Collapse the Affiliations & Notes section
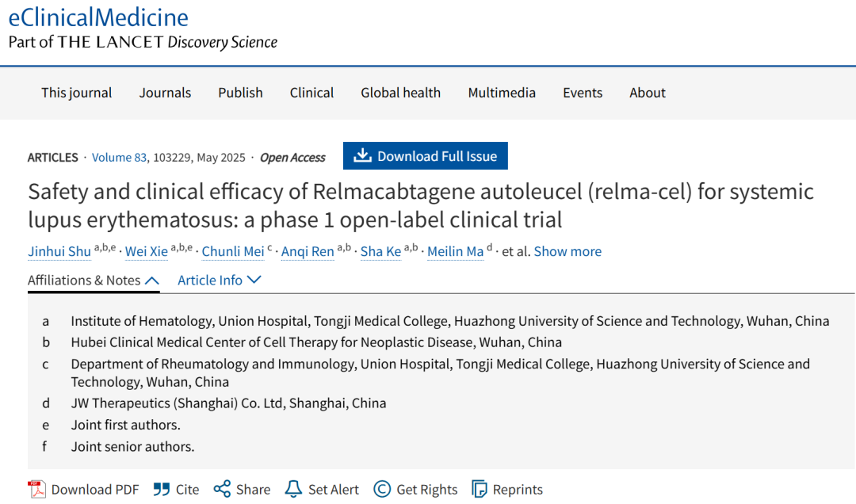This screenshot has height=504, width=856. pyautogui.click(x=94, y=280)
